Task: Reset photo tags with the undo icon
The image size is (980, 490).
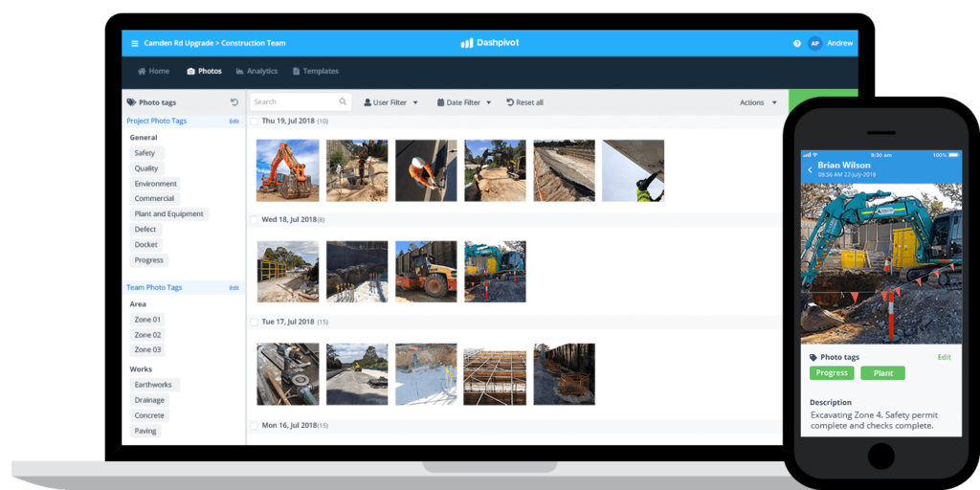Action: 234,102
